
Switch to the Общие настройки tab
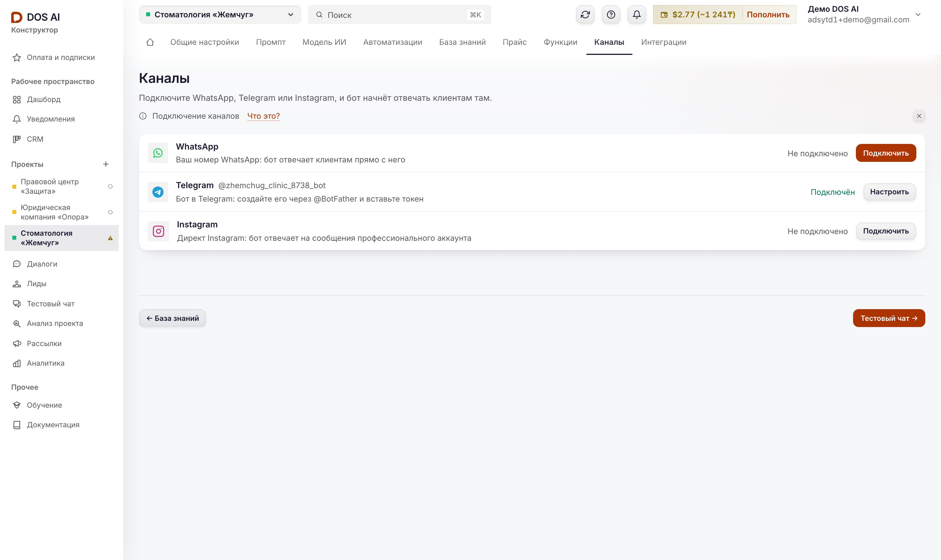[x=204, y=42]
